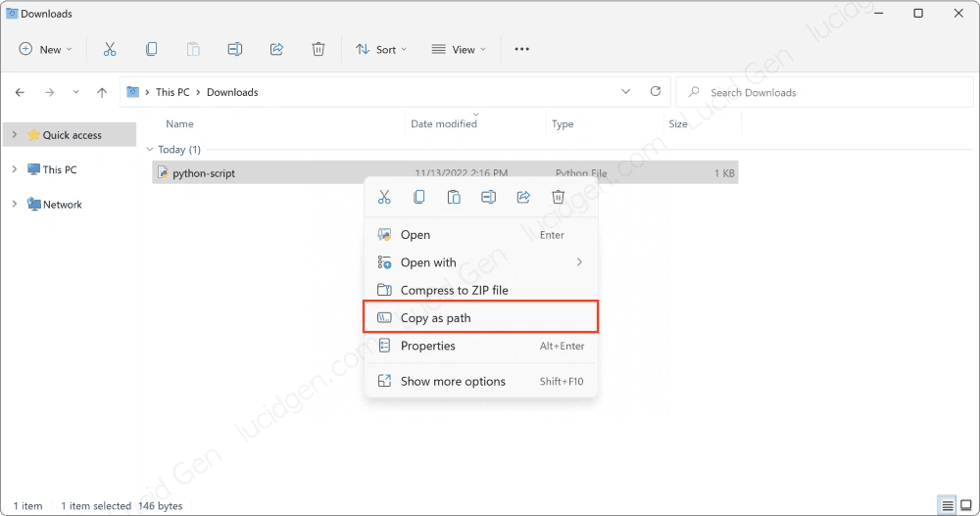Select Quick access in the navigation pane
Image resolution: width=980 pixels, height=516 pixels.
coord(72,135)
